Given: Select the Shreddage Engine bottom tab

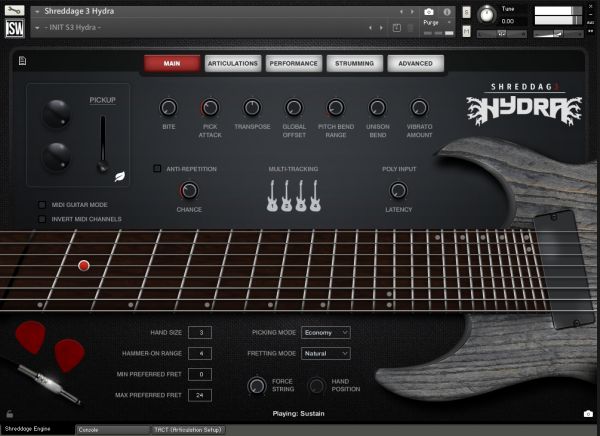Looking at the screenshot, I should click(37, 429).
